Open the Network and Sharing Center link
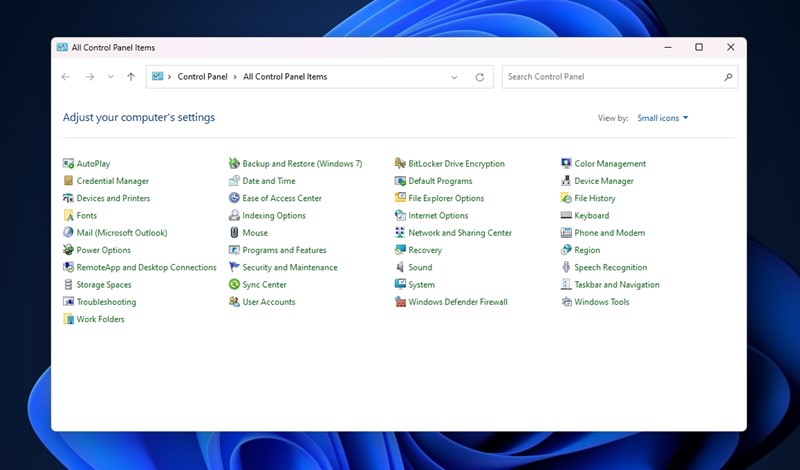Image resolution: width=800 pixels, height=470 pixels. point(460,233)
